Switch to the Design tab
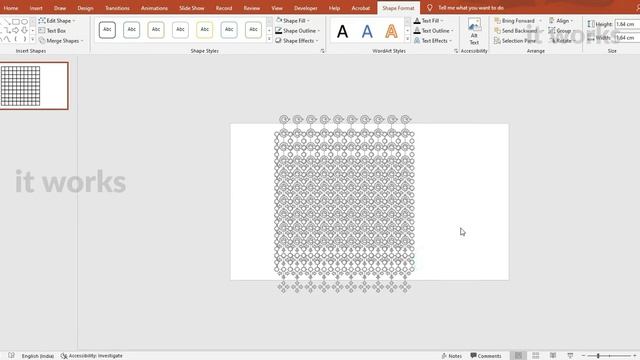640x360 pixels. tap(85, 8)
